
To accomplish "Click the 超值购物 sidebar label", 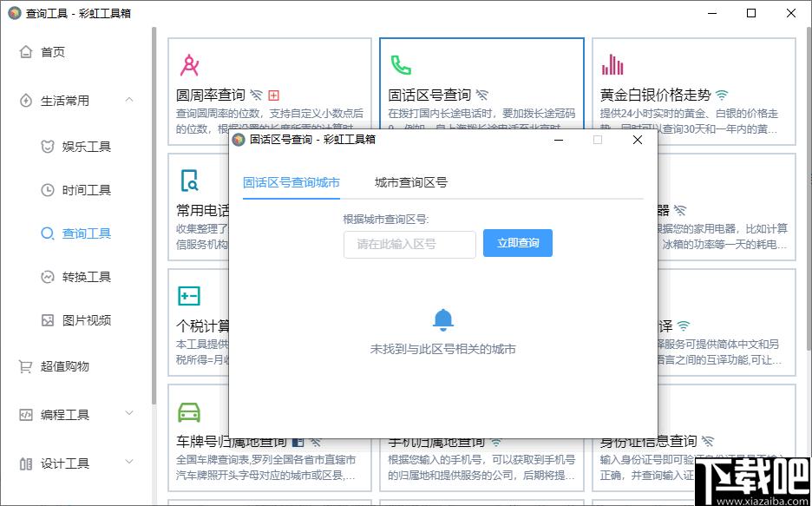I will [x=65, y=366].
